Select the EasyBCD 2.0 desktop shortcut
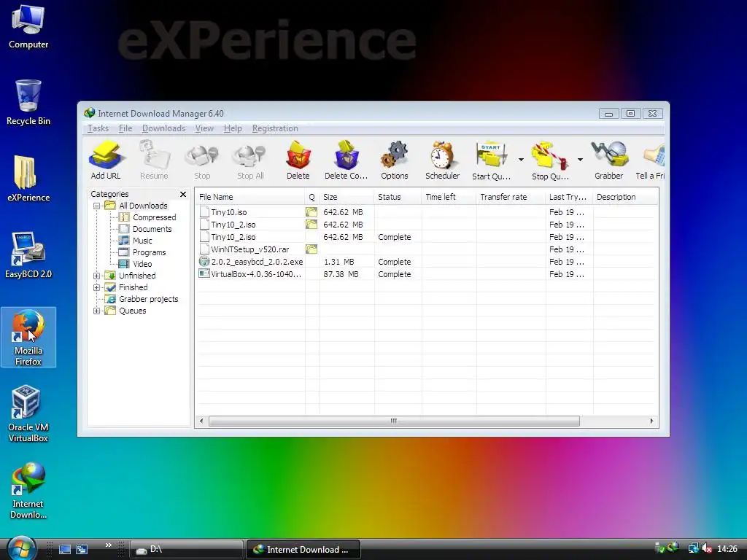747x560 pixels. (x=28, y=255)
